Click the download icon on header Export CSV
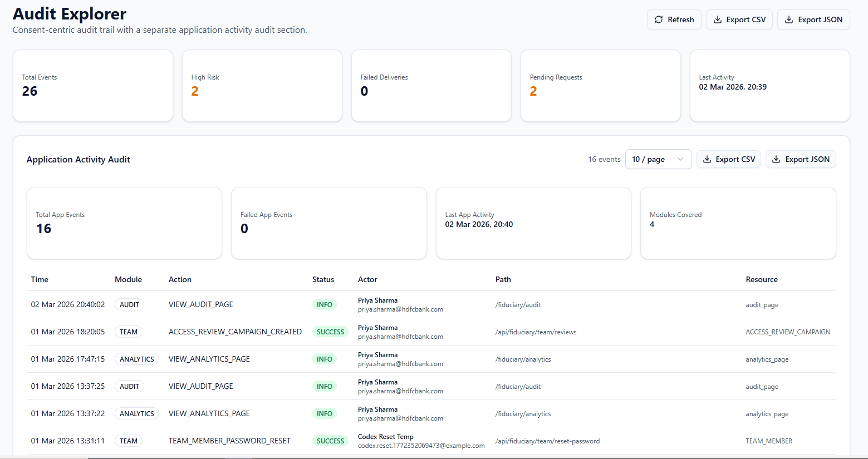This screenshot has width=868, height=459. 718,19
